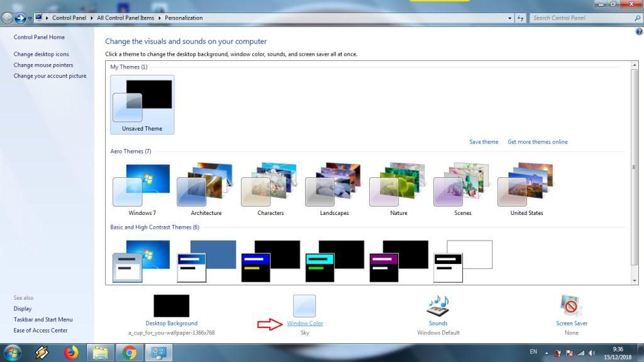Image resolution: width=644 pixels, height=362 pixels.
Task: Apply the Architecture theme
Action: tap(206, 189)
